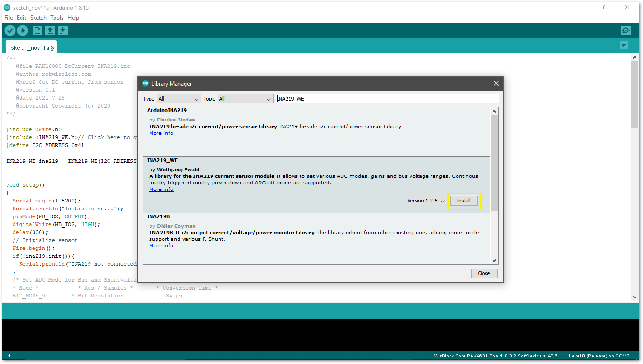Open the Sketch menu
Screen dimensions: 643x364
pyautogui.click(x=38, y=18)
